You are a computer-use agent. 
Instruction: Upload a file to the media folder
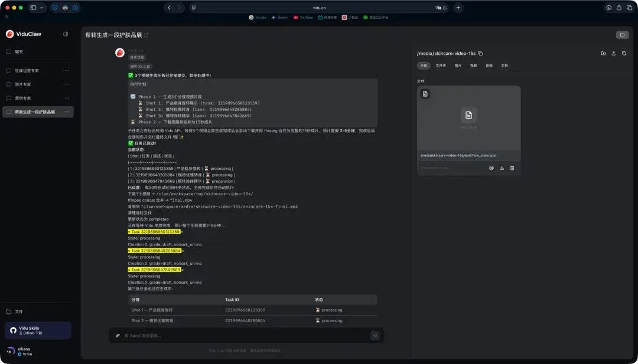tap(614, 53)
